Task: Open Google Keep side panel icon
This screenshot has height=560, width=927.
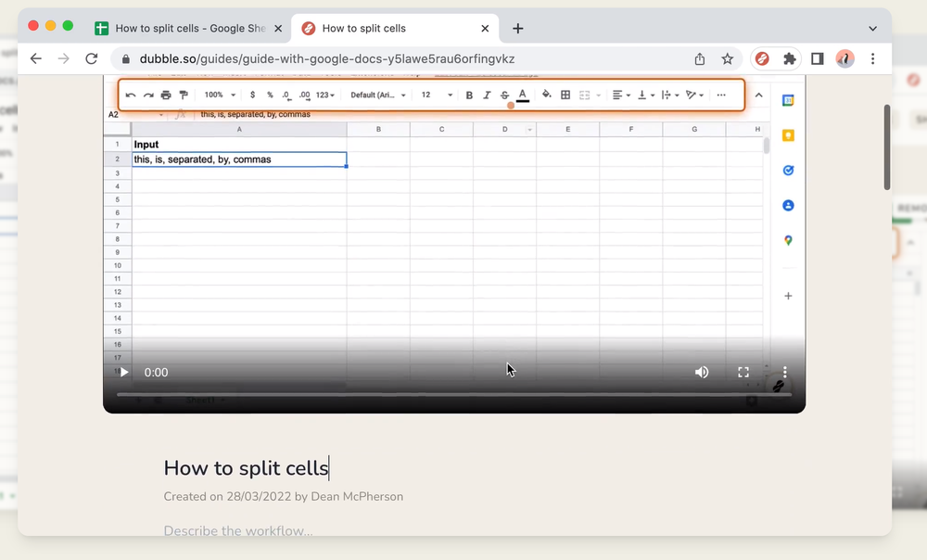Action: 788,135
